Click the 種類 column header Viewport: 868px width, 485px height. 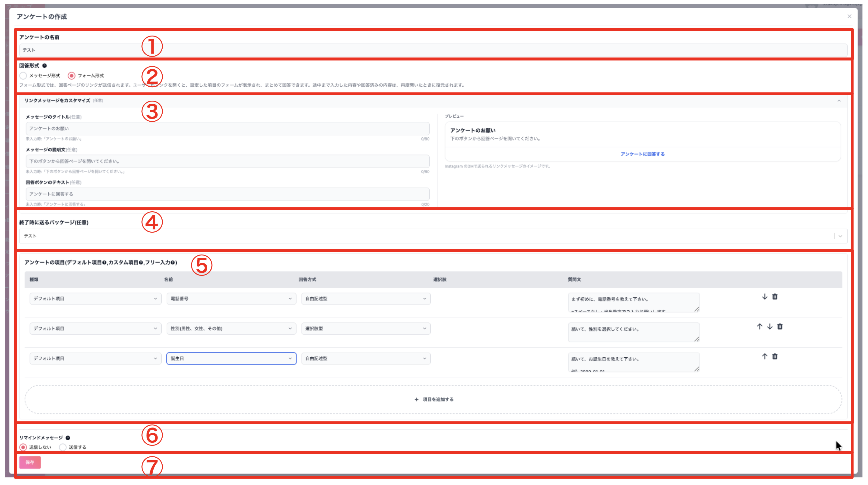click(x=34, y=279)
